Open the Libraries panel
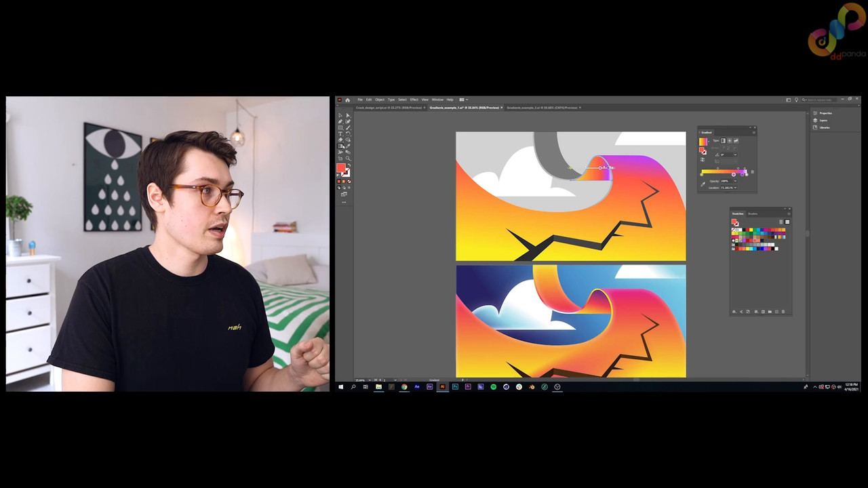Viewport: 868px width, 488px height. tap(822, 127)
